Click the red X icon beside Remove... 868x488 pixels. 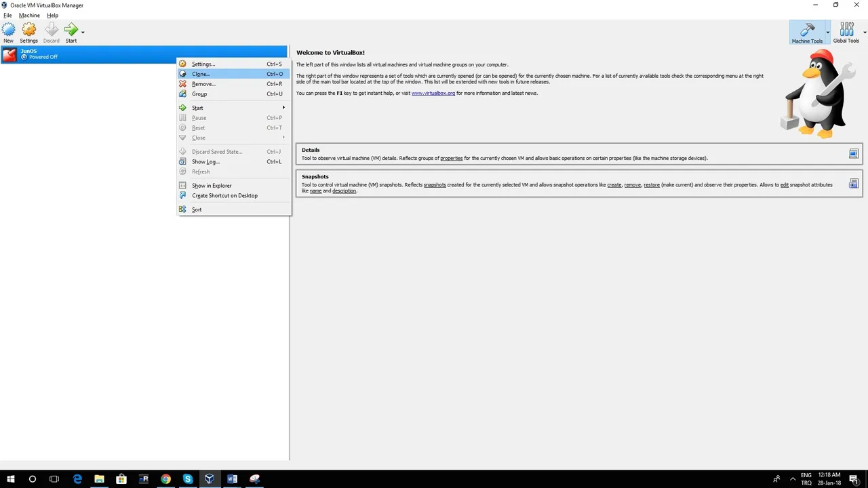click(182, 84)
